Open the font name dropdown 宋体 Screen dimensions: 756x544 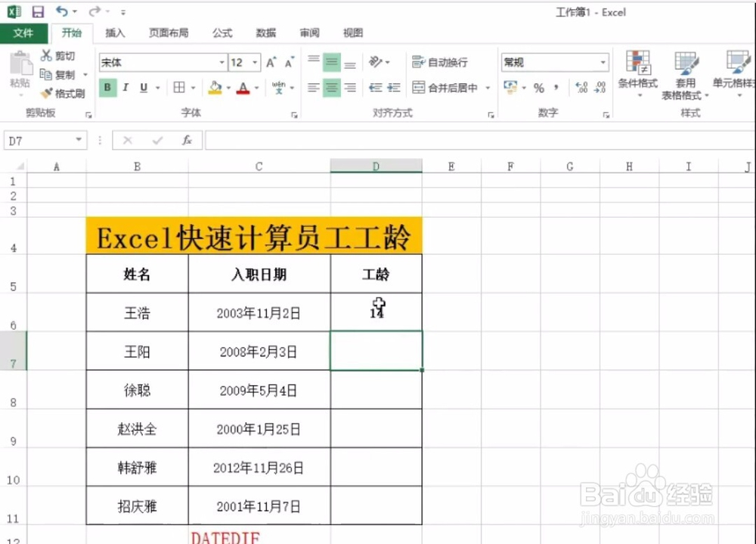[x=222, y=62]
